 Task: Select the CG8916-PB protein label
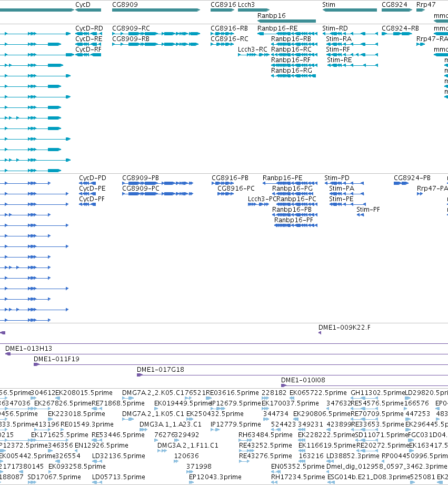tap(230, 178)
